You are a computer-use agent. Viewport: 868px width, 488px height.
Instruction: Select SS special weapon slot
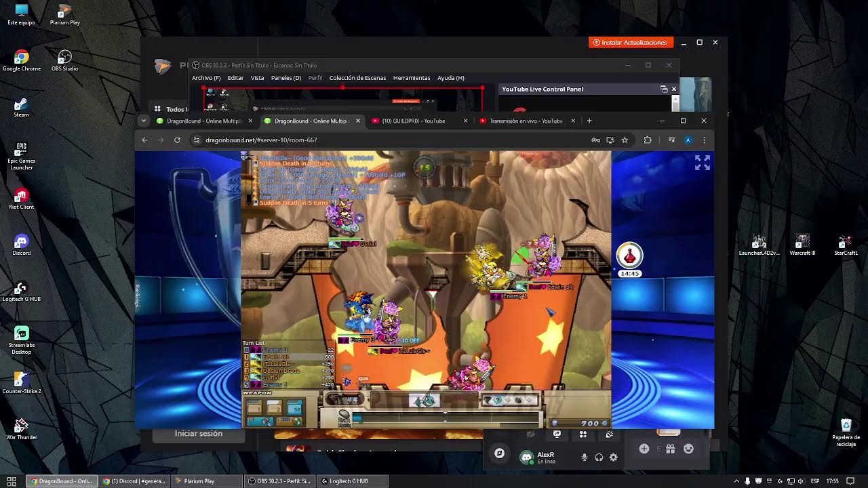tap(294, 408)
